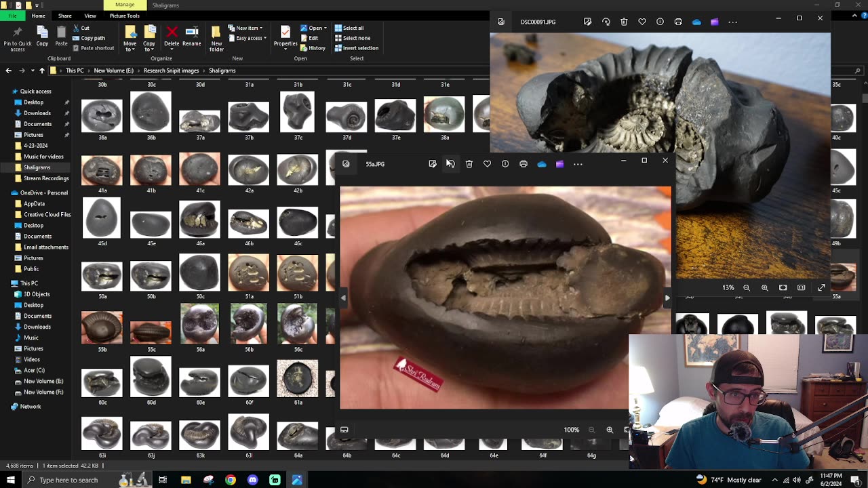The height and width of the screenshot is (488, 868).
Task: Delete the 55a.JPG photo
Action: click(x=469, y=164)
